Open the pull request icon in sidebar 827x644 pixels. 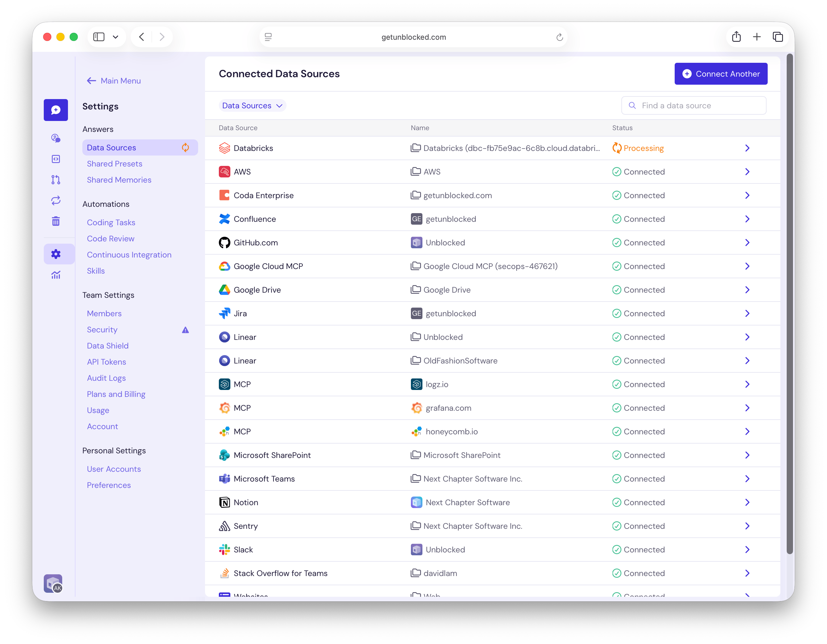tap(56, 179)
